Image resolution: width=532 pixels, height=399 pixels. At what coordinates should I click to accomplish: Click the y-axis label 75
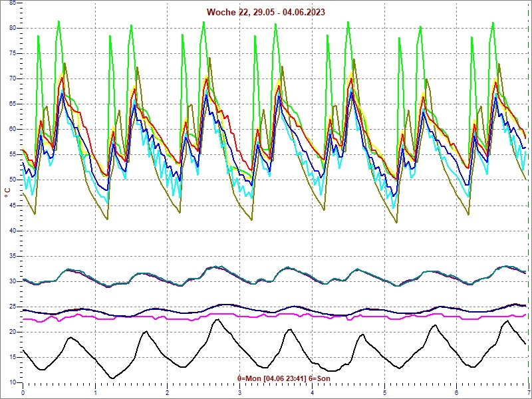pyautogui.click(x=12, y=53)
